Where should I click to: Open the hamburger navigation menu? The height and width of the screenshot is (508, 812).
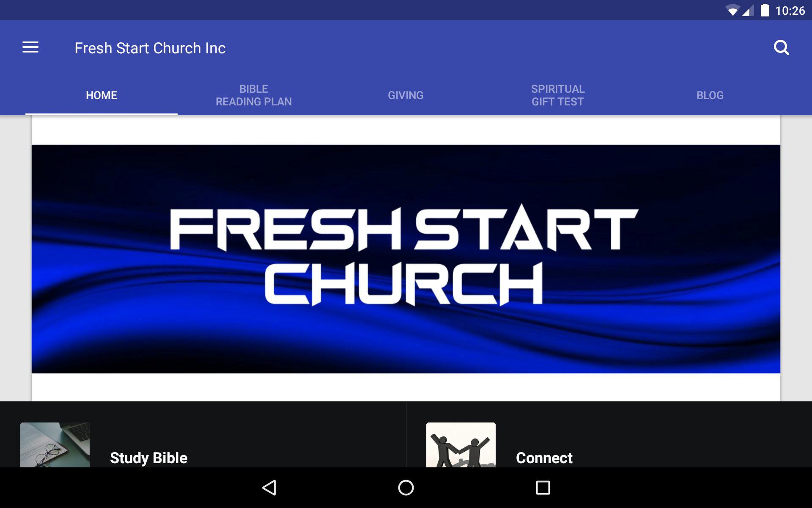30,47
